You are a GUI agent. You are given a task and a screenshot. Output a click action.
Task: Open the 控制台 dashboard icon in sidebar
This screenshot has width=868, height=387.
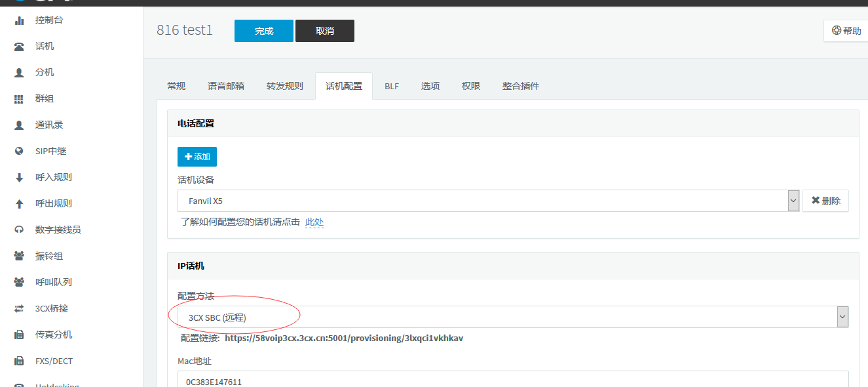pos(19,20)
